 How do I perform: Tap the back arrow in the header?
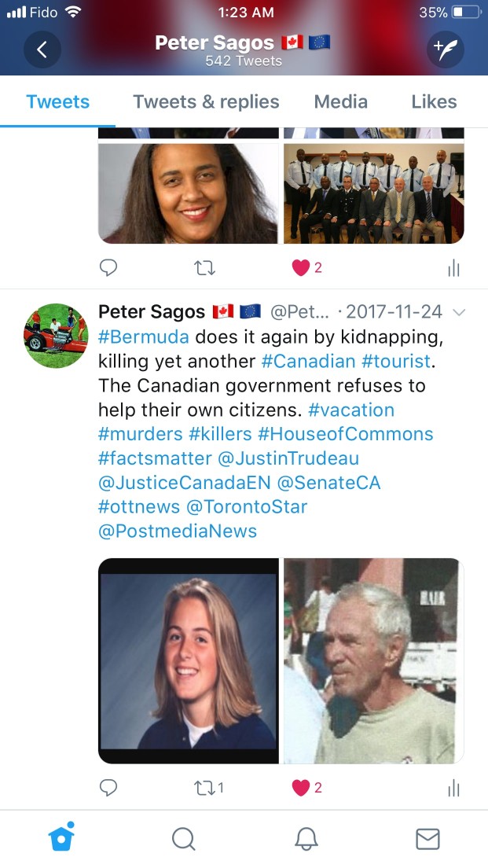[42, 50]
